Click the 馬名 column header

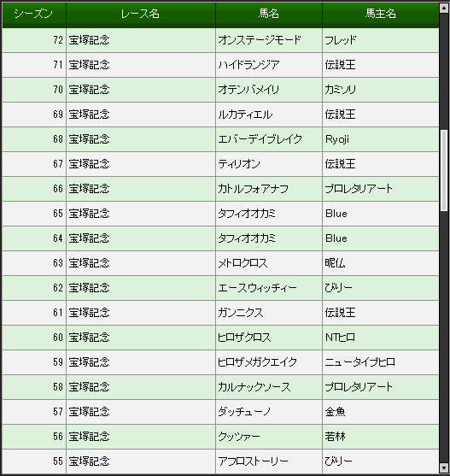coord(269,14)
